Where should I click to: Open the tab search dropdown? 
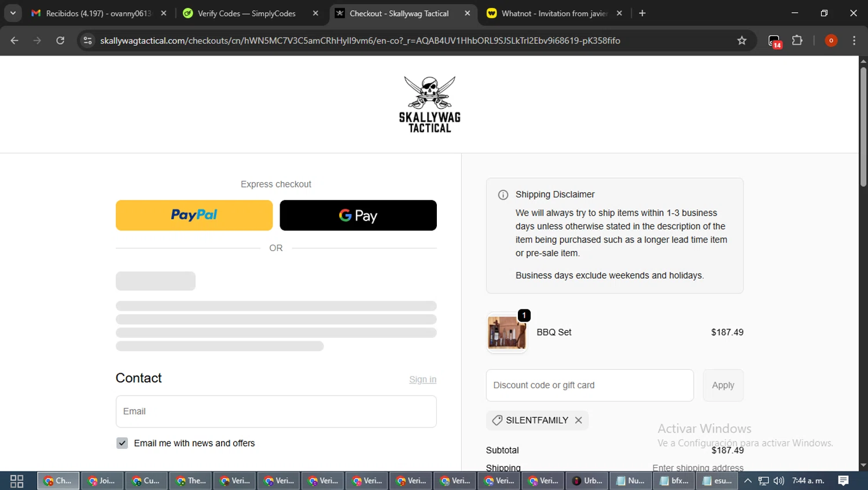(x=13, y=13)
